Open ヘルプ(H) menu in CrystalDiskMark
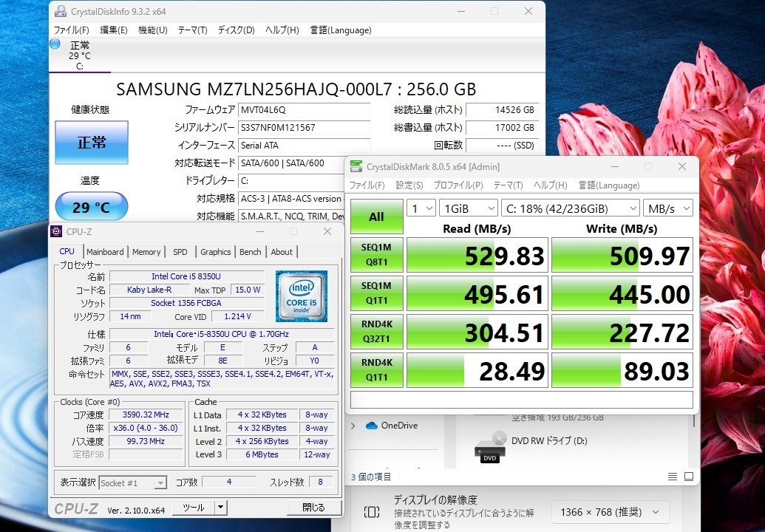This screenshot has width=765, height=532. pyautogui.click(x=551, y=185)
